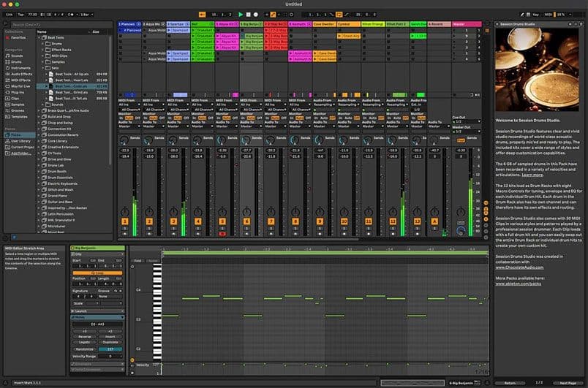Click the Randomize button in Notes panel
588x388 pixels.
coord(84,349)
